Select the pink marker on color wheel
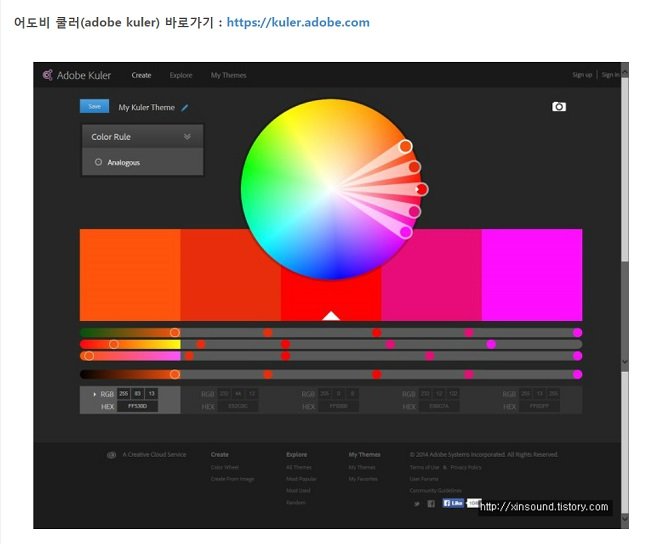 pyautogui.click(x=414, y=211)
